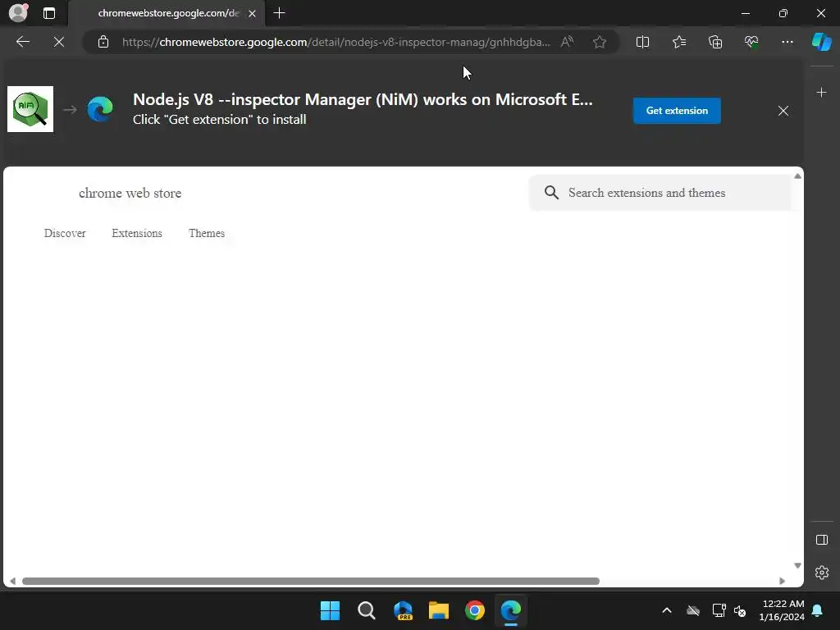Launch Edge Preview from taskbar

click(403, 610)
